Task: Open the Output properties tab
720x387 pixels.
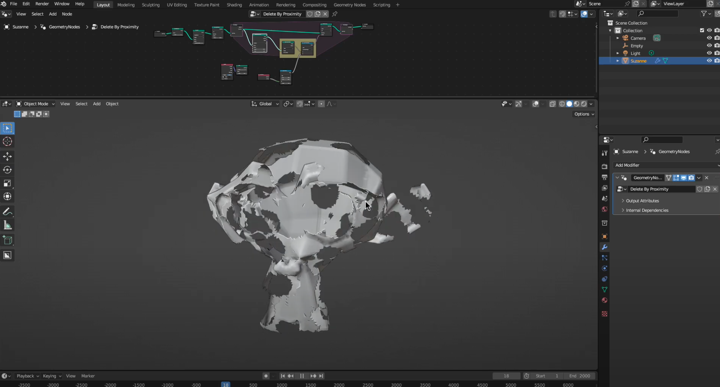Action: (x=605, y=177)
